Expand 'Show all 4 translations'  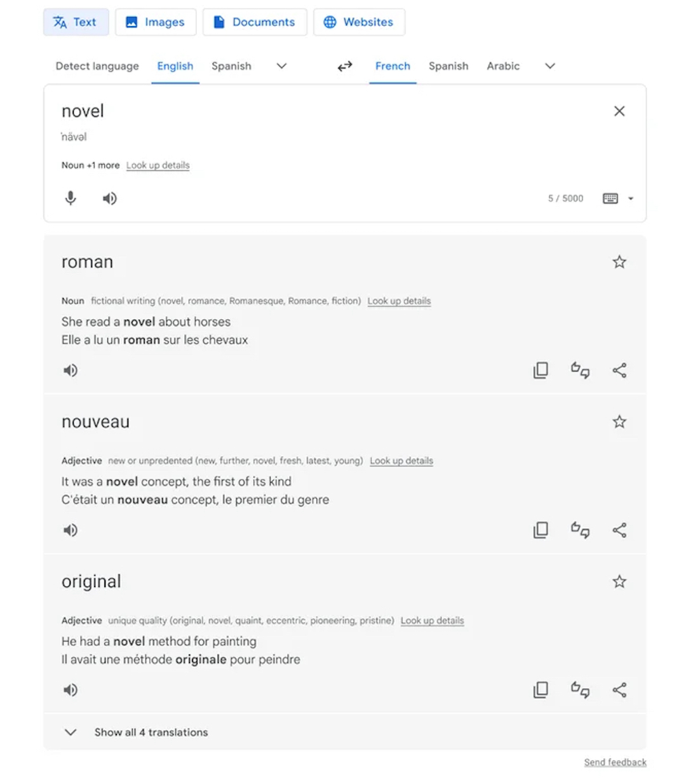pos(151,732)
